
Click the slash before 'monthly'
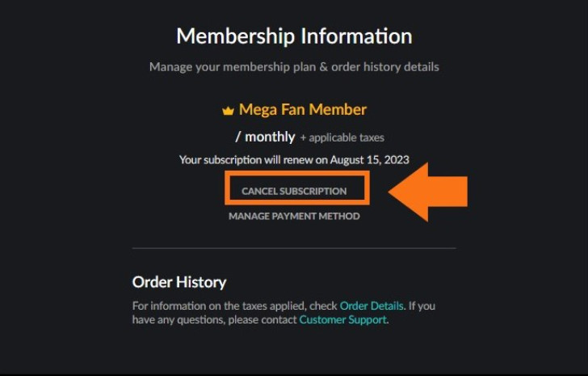tap(237, 137)
